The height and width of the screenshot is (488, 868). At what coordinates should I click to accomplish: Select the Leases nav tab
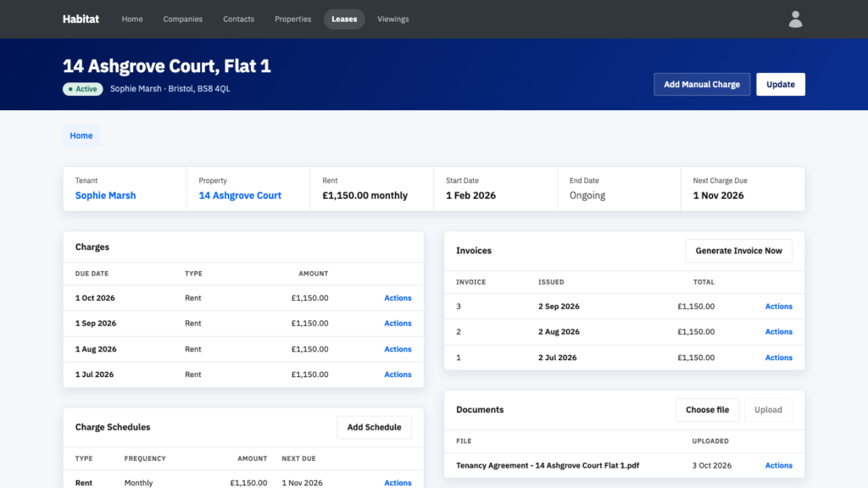(x=344, y=19)
